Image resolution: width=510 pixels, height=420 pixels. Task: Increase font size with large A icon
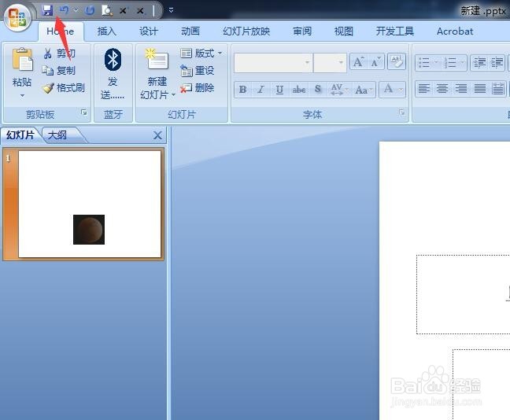click(358, 62)
